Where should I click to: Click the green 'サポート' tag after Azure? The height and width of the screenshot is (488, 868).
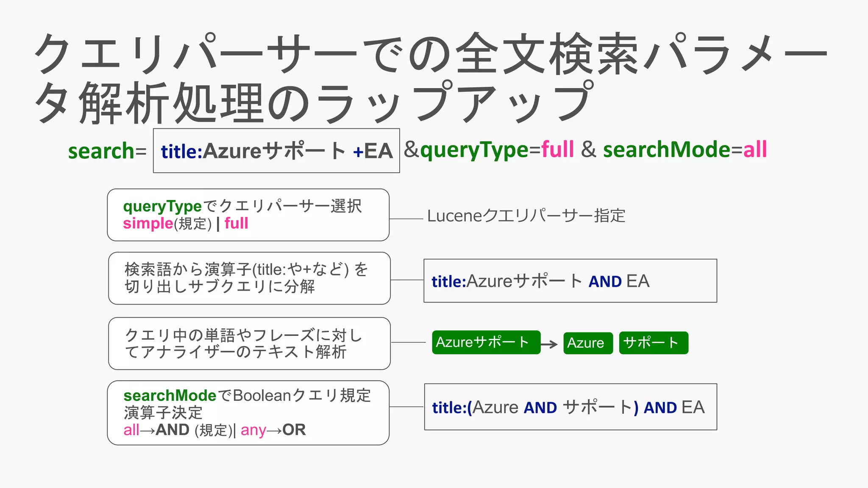tap(654, 343)
